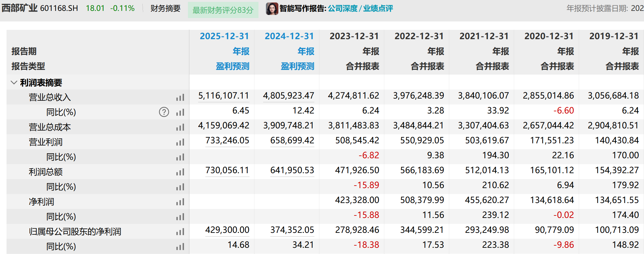Click the 利润总额 row label

click(x=46, y=172)
